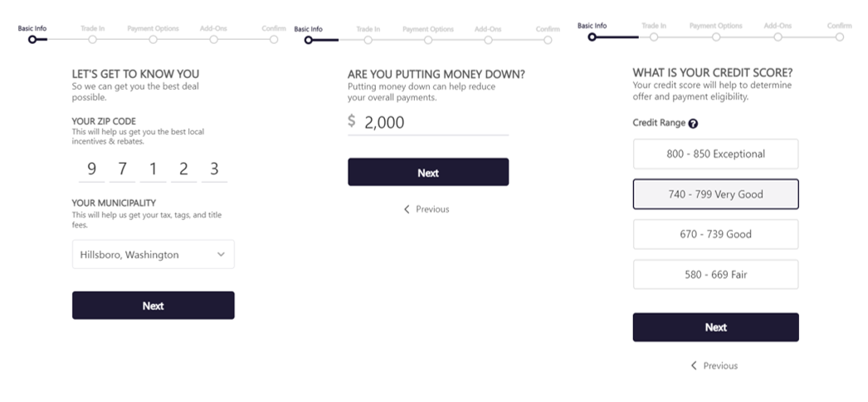868x402 pixels.
Task: Click the credit range help question-mark icon
Action: (x=693, y=124)
